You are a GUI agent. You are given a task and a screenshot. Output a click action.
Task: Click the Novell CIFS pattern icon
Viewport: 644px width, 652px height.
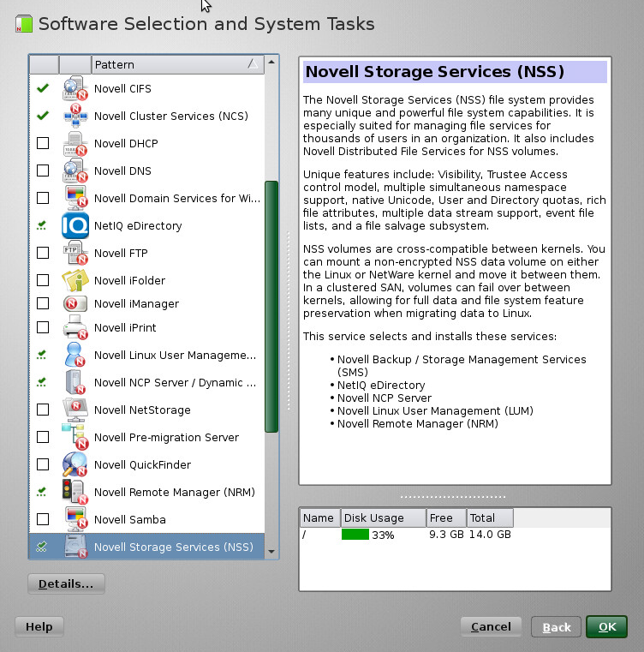(x=75, y=88)
